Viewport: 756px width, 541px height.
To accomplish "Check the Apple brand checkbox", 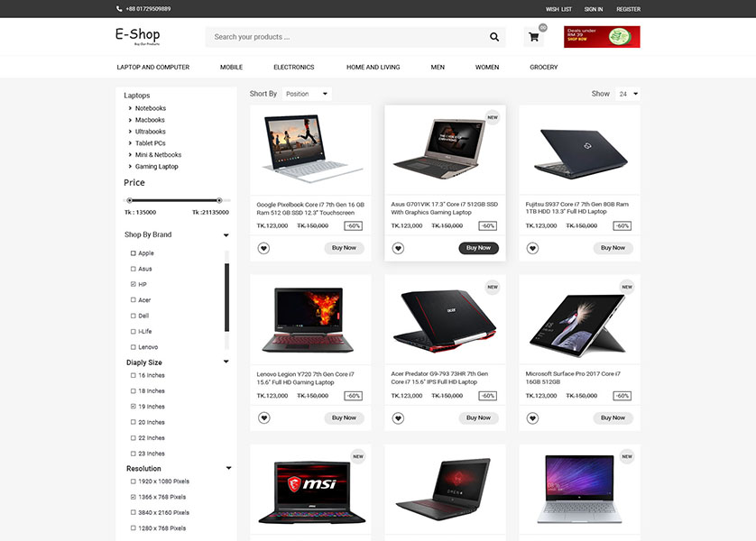I will 134,252.
